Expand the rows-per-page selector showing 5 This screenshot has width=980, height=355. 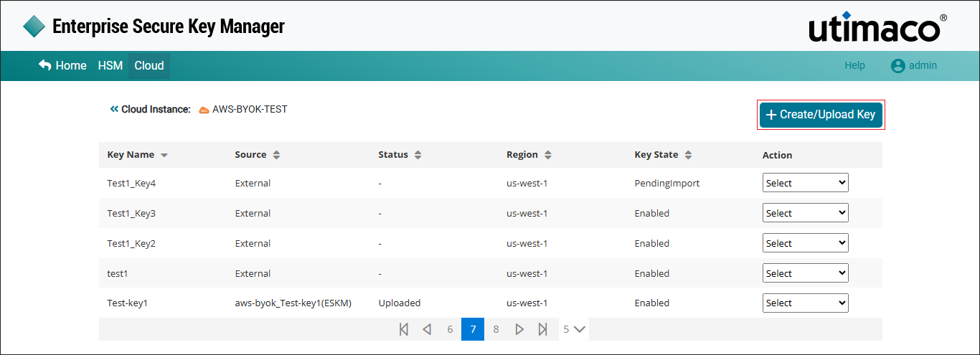pyautogui.click(x=574, y=329)
